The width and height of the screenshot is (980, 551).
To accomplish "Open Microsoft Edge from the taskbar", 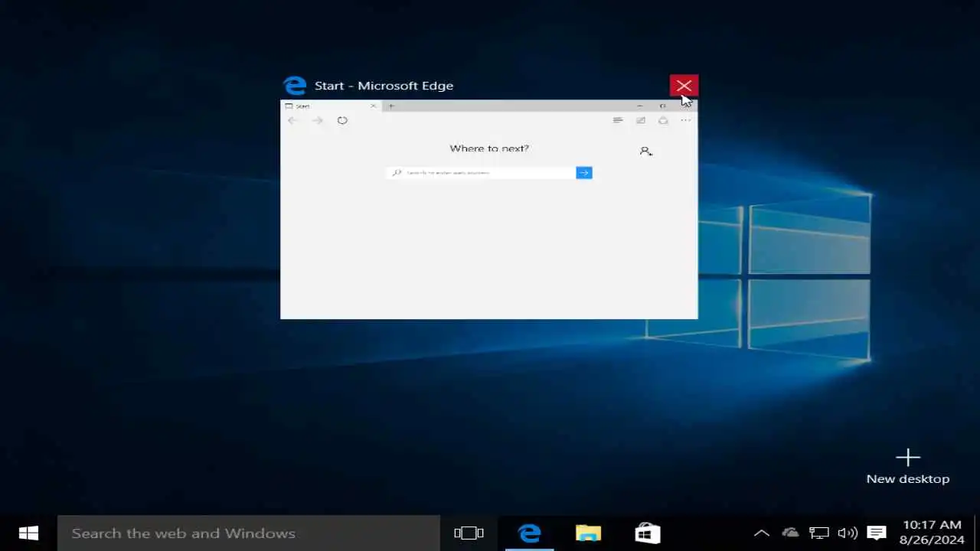I will tap(530, 533).
